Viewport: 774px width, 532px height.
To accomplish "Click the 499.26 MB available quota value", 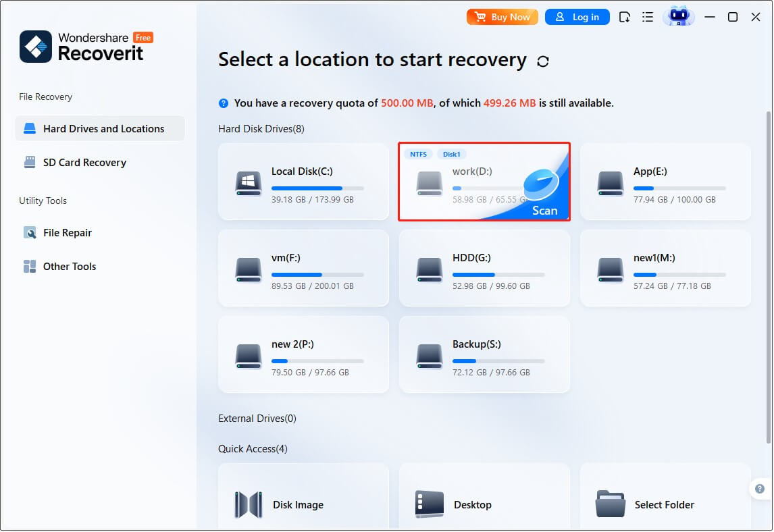I will [x=509, y=103].
